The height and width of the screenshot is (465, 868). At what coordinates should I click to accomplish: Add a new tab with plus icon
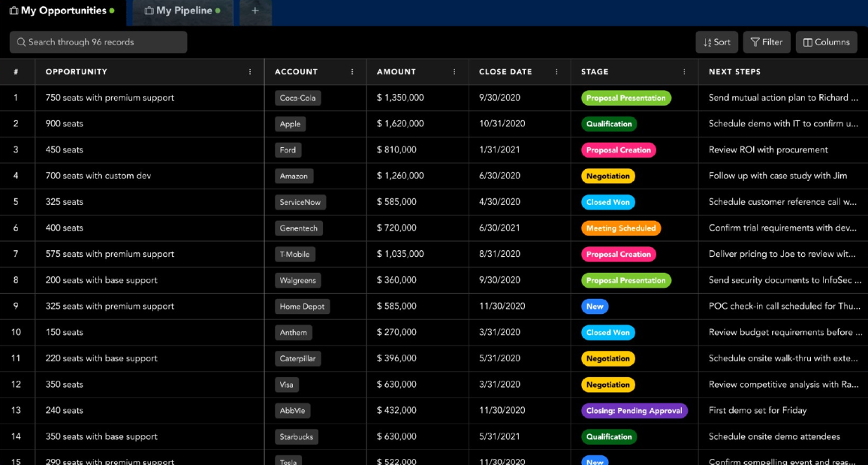click(255, 11)
